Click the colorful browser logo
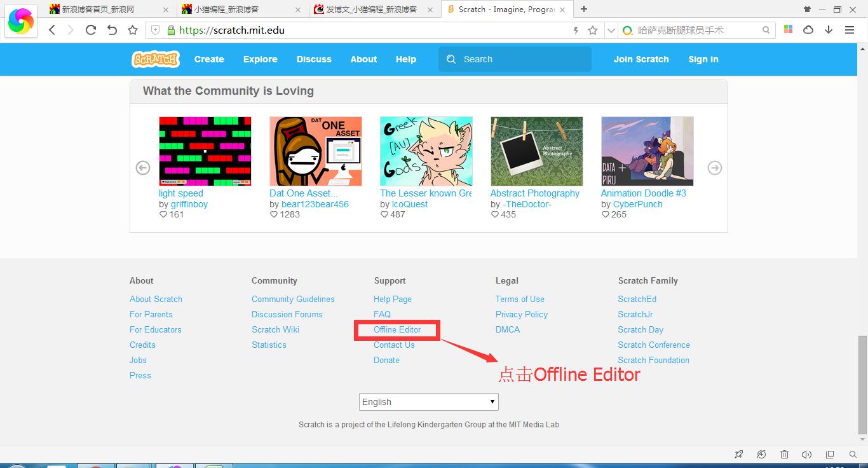The height and width of the screenshot is (468, 868). coord(21,22)
